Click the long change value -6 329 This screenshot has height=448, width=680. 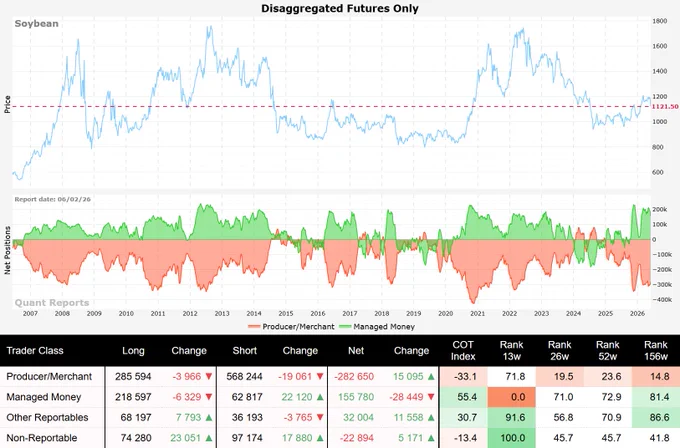point(187,397)
